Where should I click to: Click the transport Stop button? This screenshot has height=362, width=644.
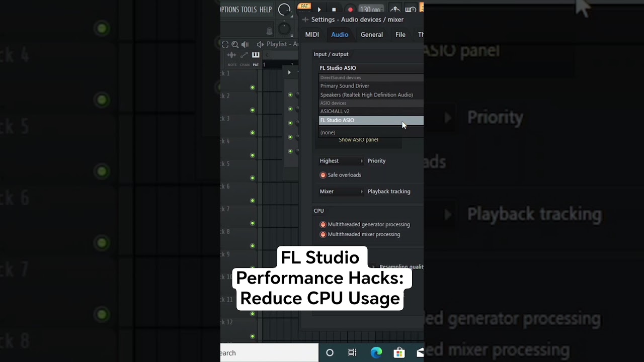point(334,10)
